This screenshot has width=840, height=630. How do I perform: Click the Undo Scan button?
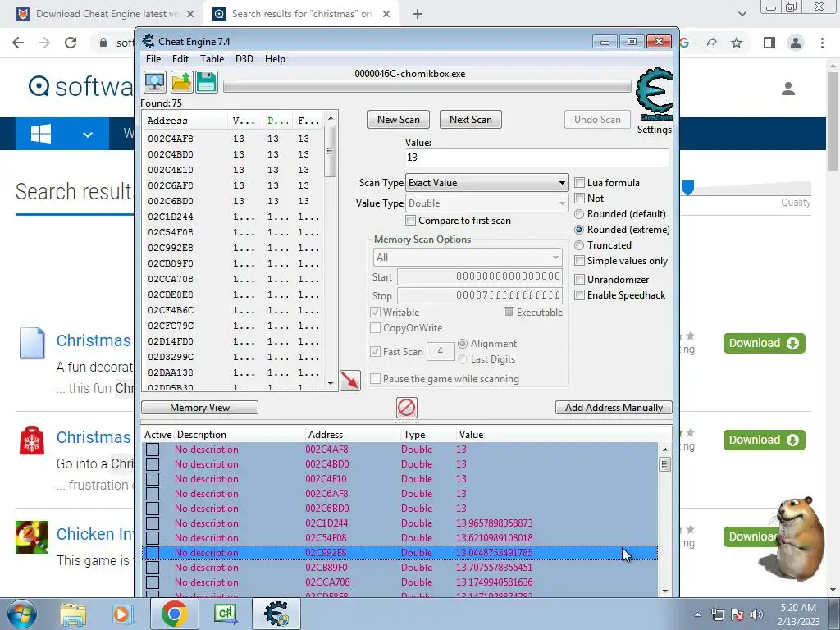pos(597,120)
